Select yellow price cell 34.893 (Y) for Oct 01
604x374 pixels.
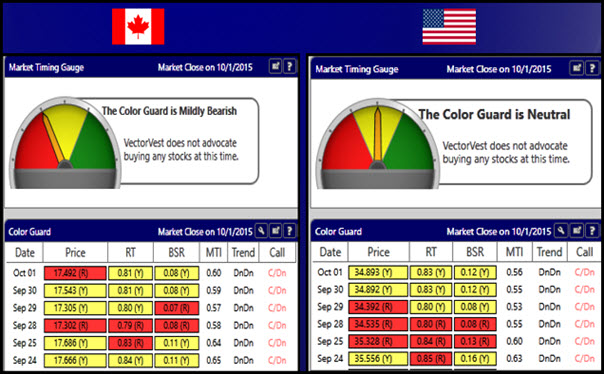pyautogui.click(x=378, y=272)
